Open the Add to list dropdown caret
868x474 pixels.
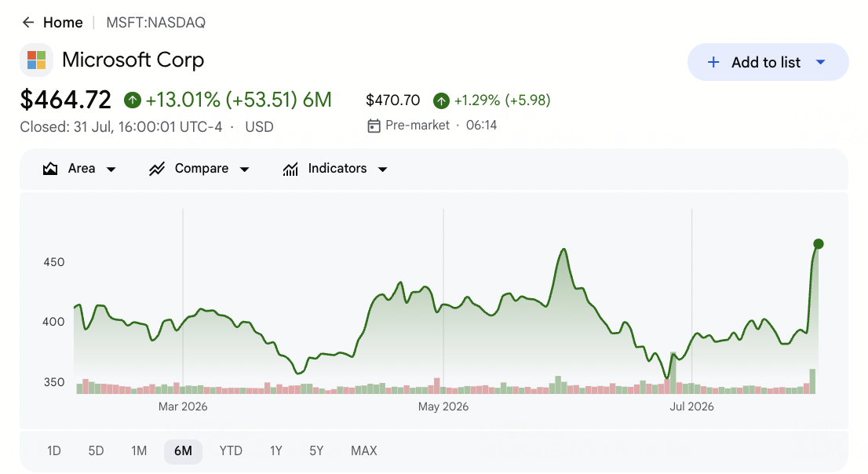point(821,62)
